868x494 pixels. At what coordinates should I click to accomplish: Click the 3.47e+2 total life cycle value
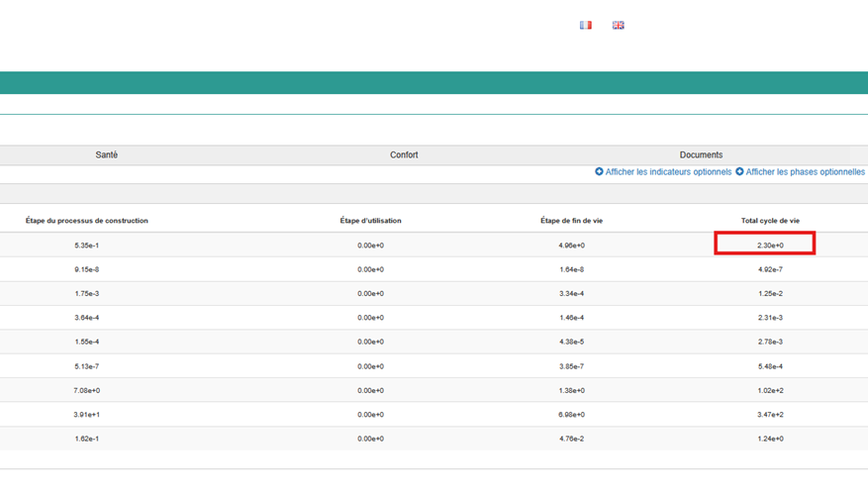(x=770, y=415)
